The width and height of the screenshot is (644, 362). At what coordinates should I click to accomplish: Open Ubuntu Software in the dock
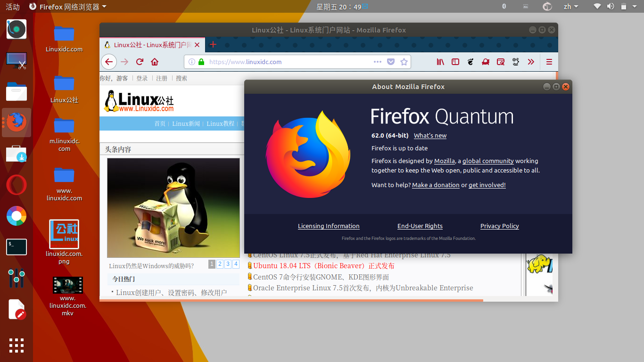pyautogui.click(x=17, y=154)
